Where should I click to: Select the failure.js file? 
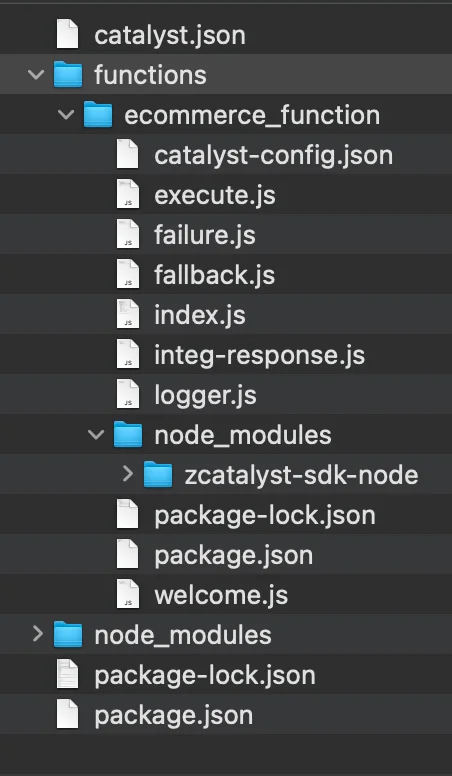click(x=226, y=234)
